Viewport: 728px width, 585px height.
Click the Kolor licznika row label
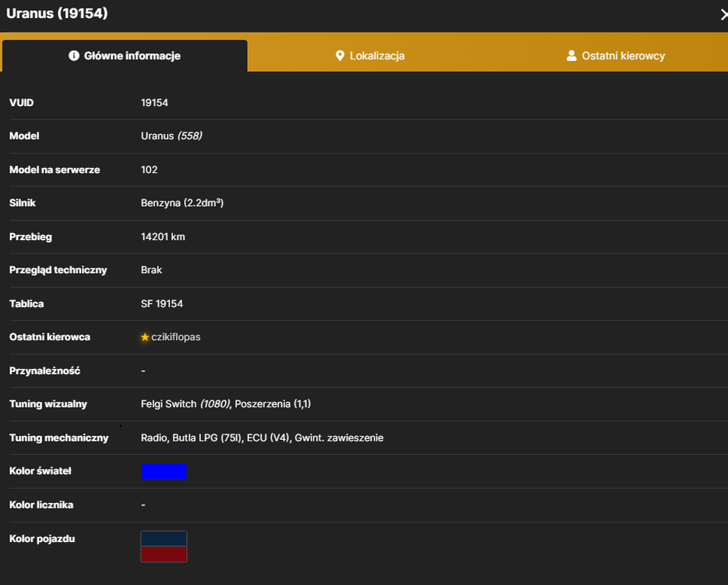(x=41, y=505)
